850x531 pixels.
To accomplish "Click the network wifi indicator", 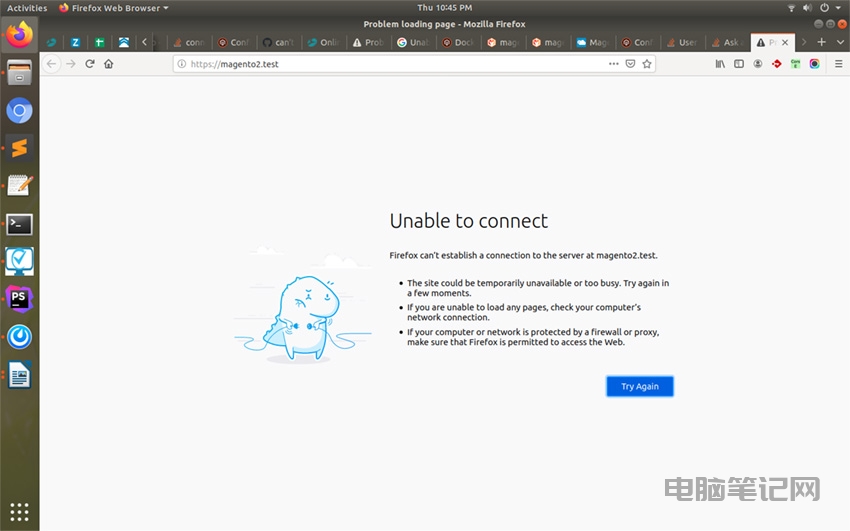I will point(791,8).
